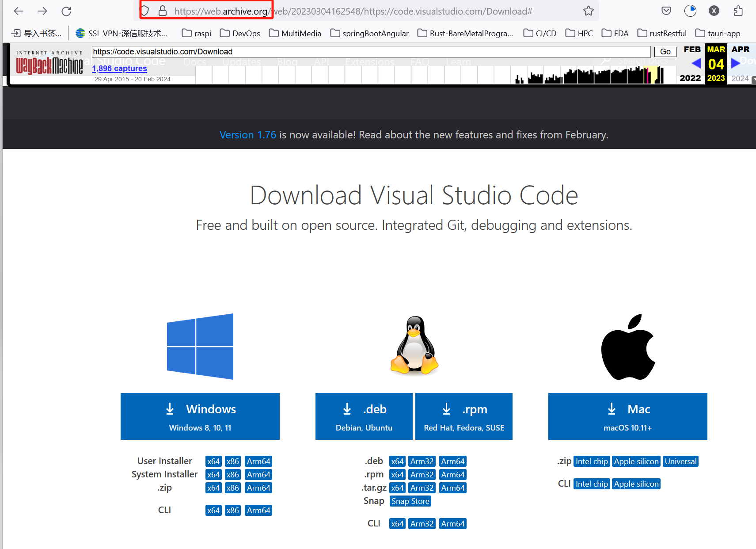Download the Mac macOS 10.11+ build
This screenshot has width=756, height=549.
coord(628,416)
